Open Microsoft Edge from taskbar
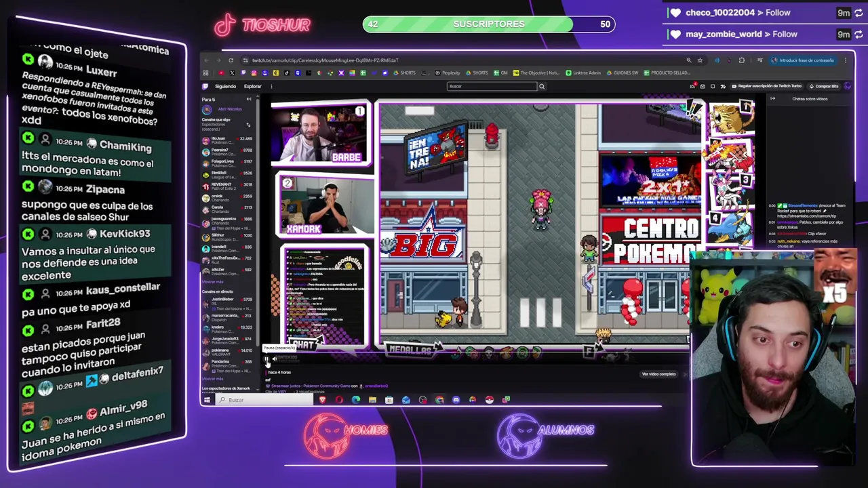This screenshot has width=868, height=488. pyautogui.click(x=356, y=400)
